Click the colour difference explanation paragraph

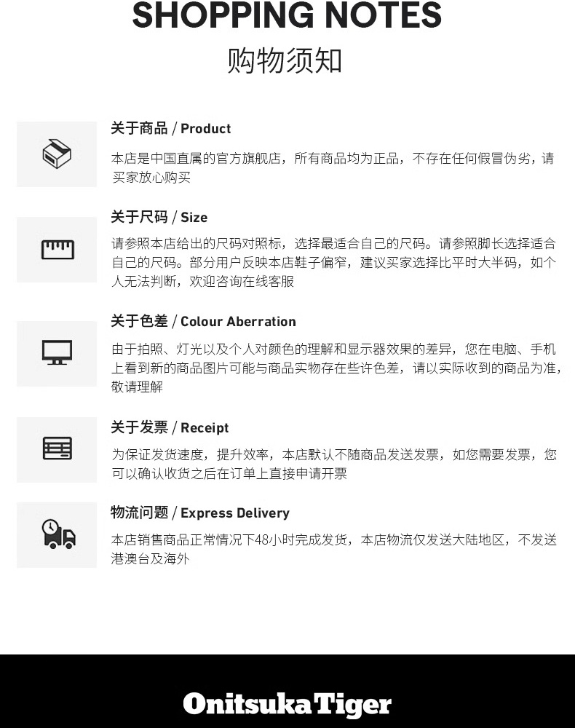(x=336, y=368)
